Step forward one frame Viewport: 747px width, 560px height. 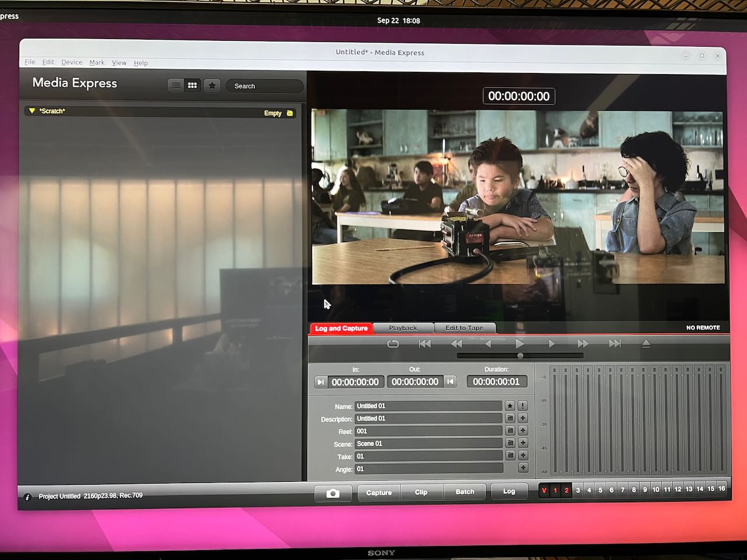pyautogui.click(x=551, y=344)
